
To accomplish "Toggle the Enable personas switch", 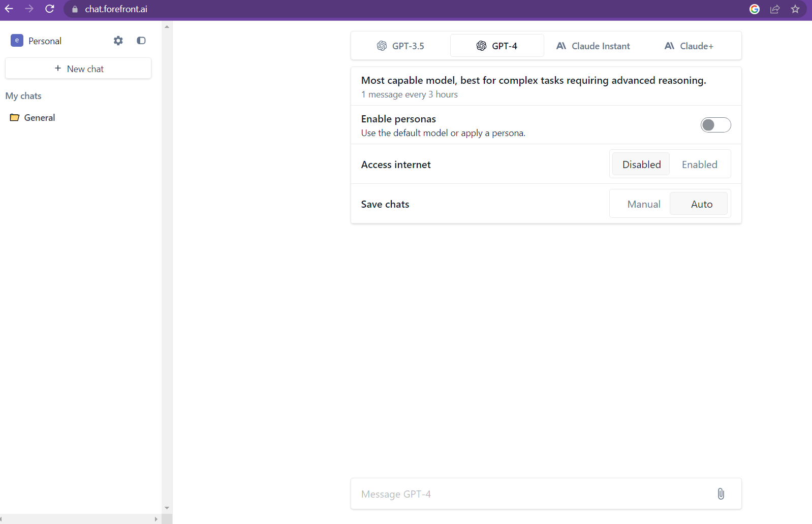I will pos(715,125).
